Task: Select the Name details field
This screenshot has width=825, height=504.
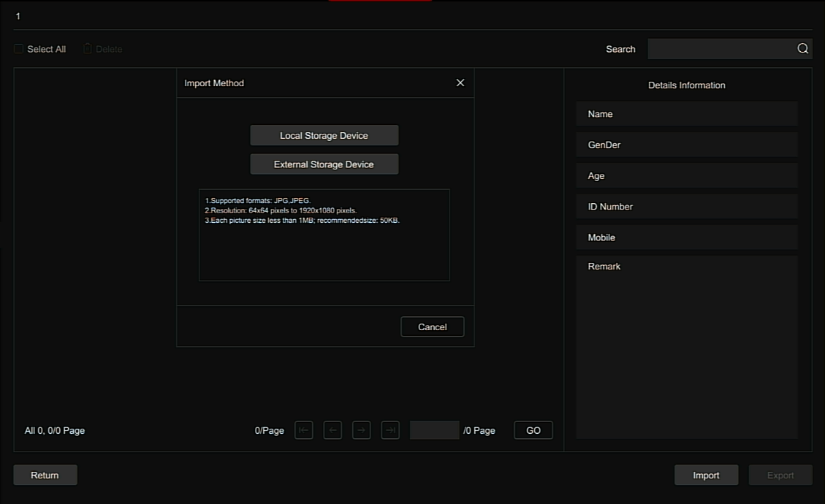Action: pyautogui.click(x=687, y=114)
